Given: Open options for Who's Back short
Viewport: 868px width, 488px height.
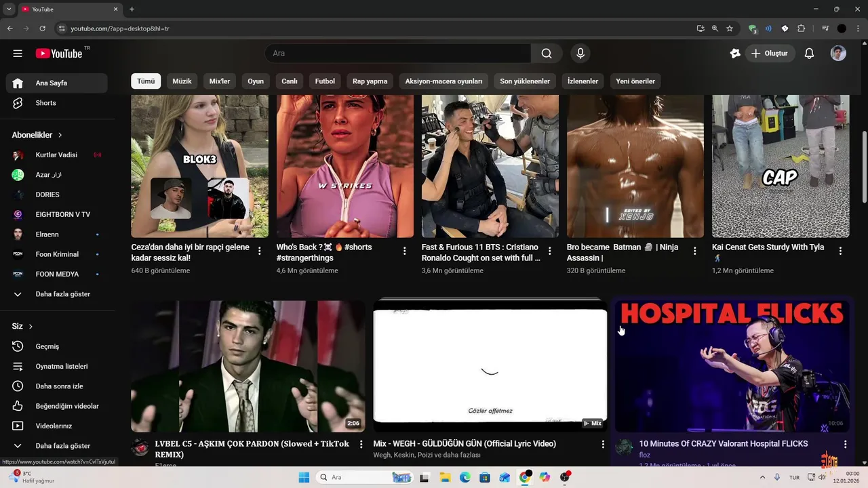Looking at the screenshot, I should coord(405,251).
